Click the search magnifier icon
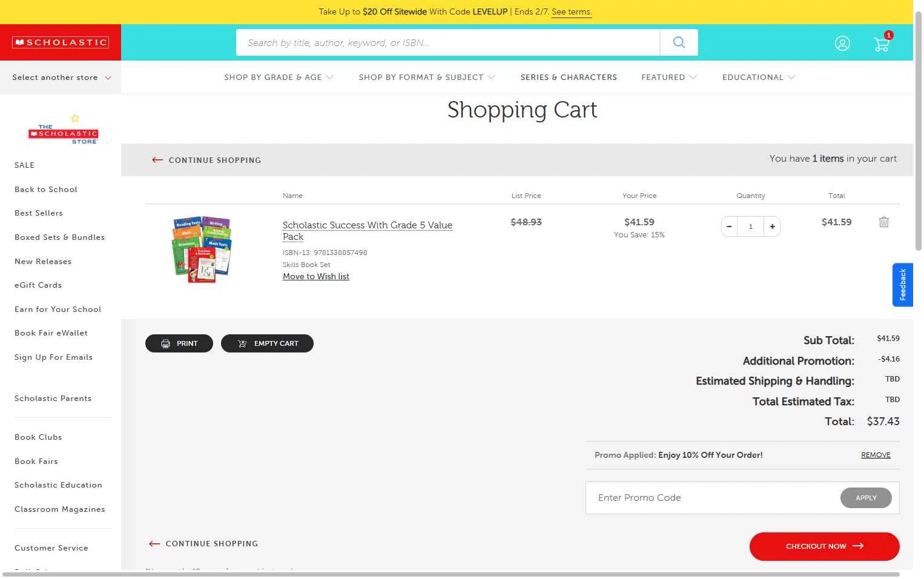 point(679,42)
